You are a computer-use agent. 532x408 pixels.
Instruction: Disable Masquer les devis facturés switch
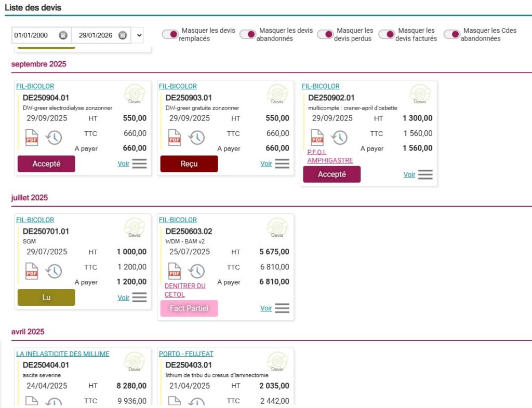pos(387,34)
